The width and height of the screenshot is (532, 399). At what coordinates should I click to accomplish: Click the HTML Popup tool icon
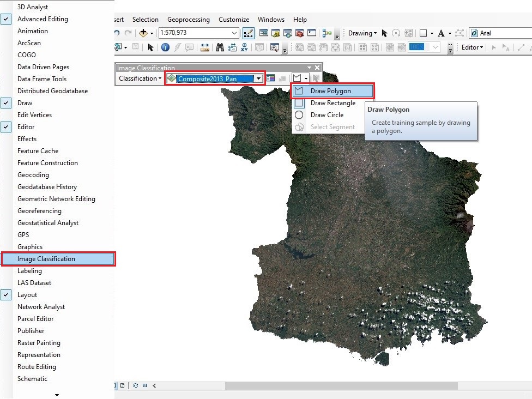pos(189,47)
